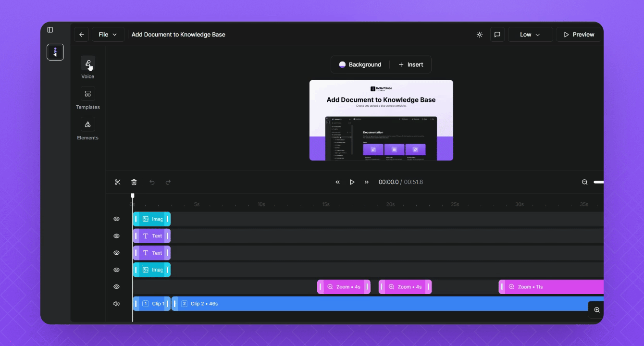Image resolution: width=644 pixels, height=346 pixels.
Task: Open the Templates panel
Action: 88,94
